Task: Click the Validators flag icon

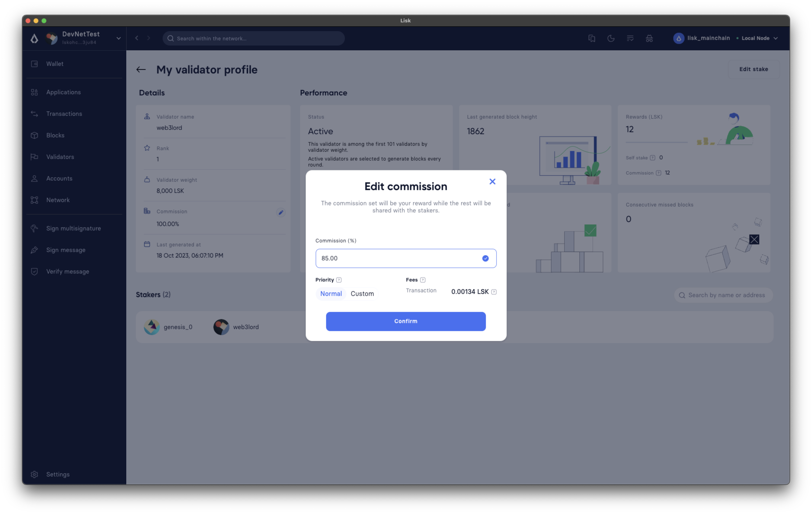Action: [x=34, y=157]
